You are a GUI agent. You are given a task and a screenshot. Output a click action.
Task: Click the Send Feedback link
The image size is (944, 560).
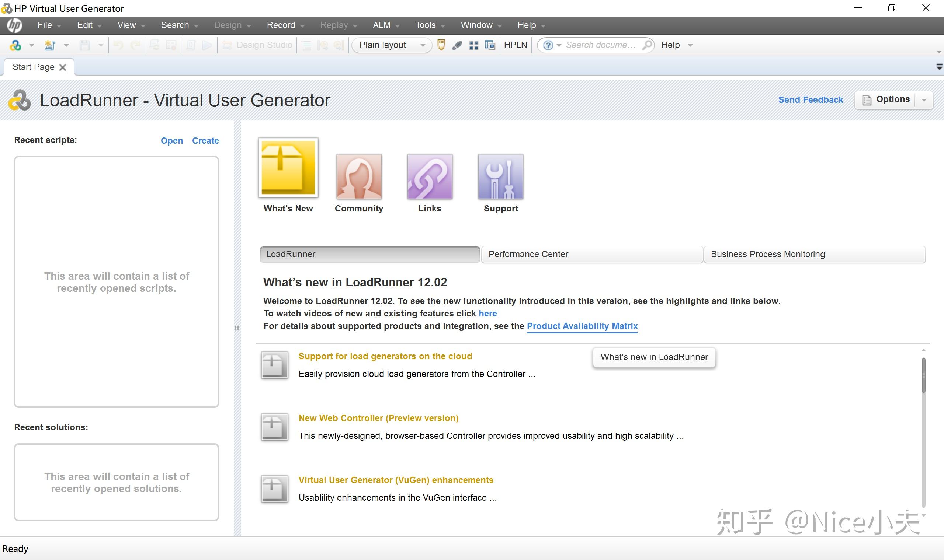point(811,100)
